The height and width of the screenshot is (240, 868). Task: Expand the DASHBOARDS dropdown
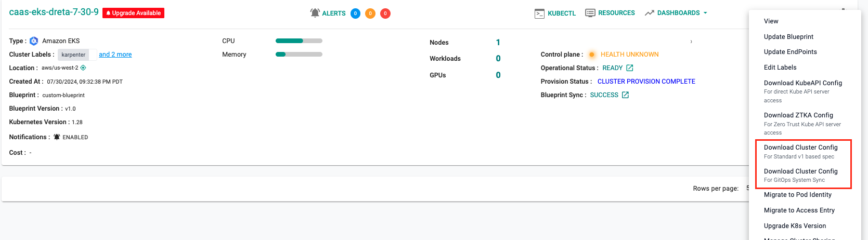pos(676,13)
